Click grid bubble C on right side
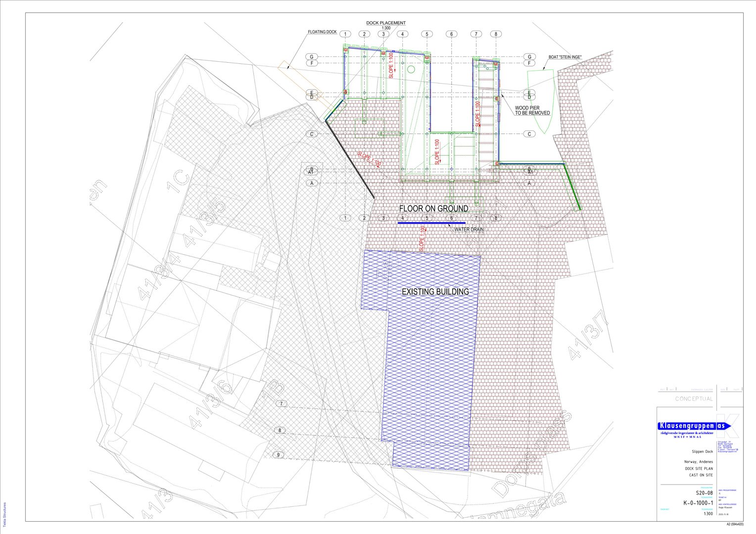756x534 pixels. pos(529,134)
